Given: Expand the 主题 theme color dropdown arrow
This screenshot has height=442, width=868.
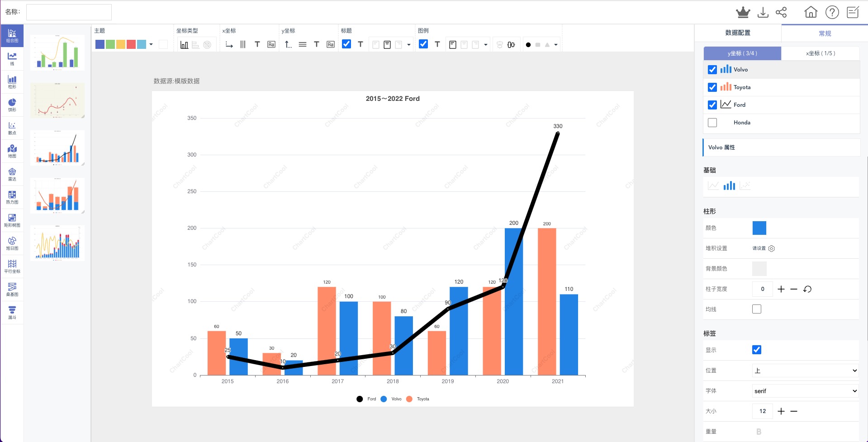Looking at the screenshot, I should (151, 44).
